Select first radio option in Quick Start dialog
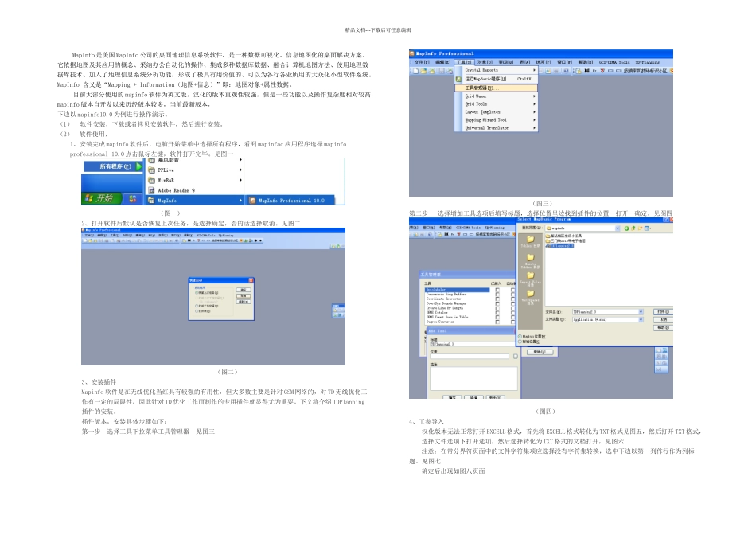This screenshot has height=535, width=756. tap(197, 293)
